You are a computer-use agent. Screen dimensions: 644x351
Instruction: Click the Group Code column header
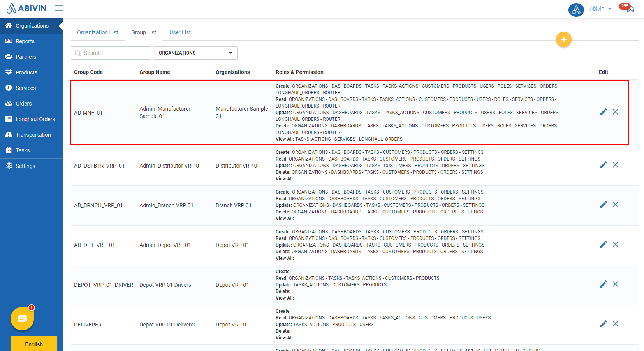tap(88, 72)
